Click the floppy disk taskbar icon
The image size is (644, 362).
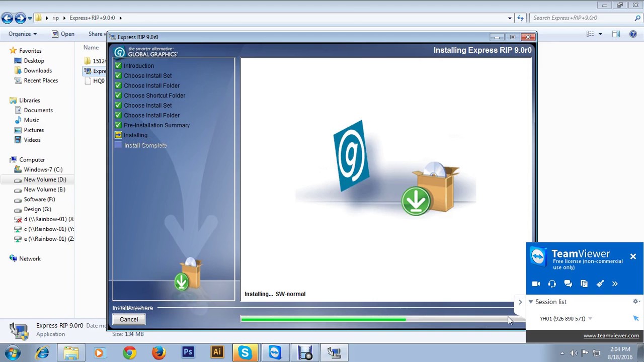305,353
